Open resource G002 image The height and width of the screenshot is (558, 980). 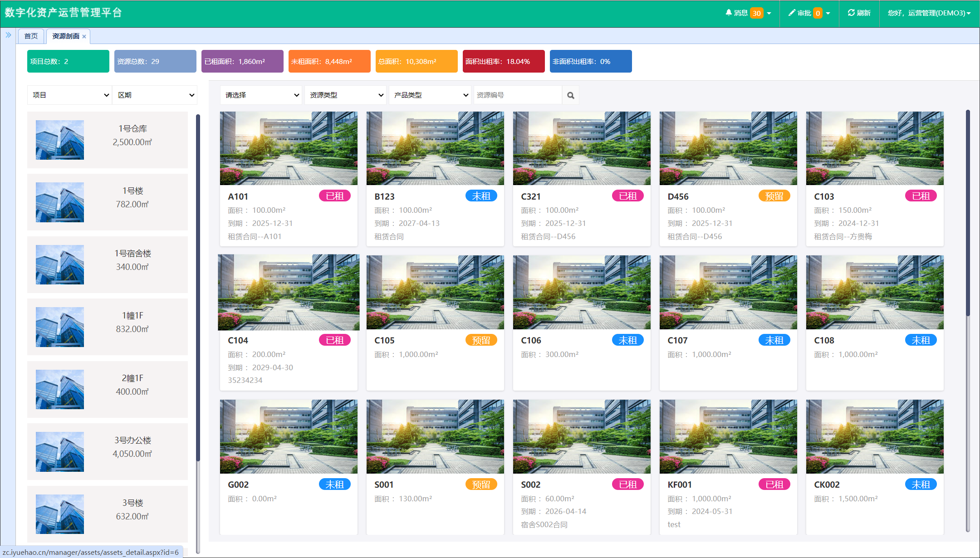289,436
